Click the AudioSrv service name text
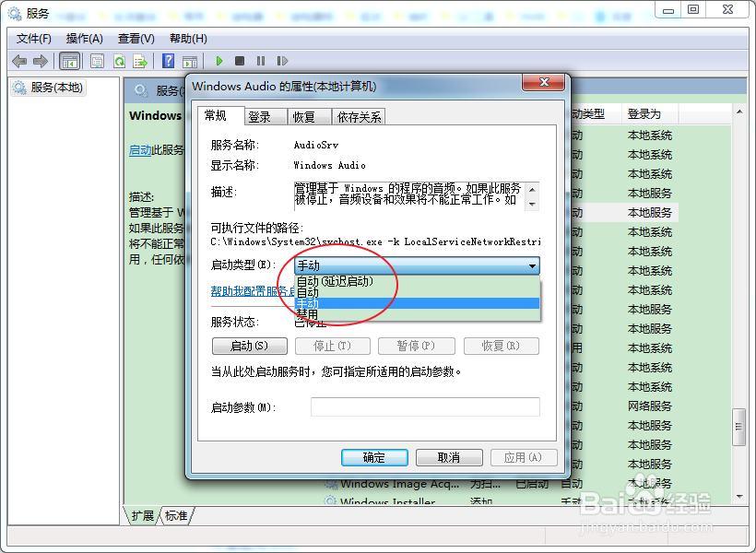756x553 pixels. click(x=316, y=145)
